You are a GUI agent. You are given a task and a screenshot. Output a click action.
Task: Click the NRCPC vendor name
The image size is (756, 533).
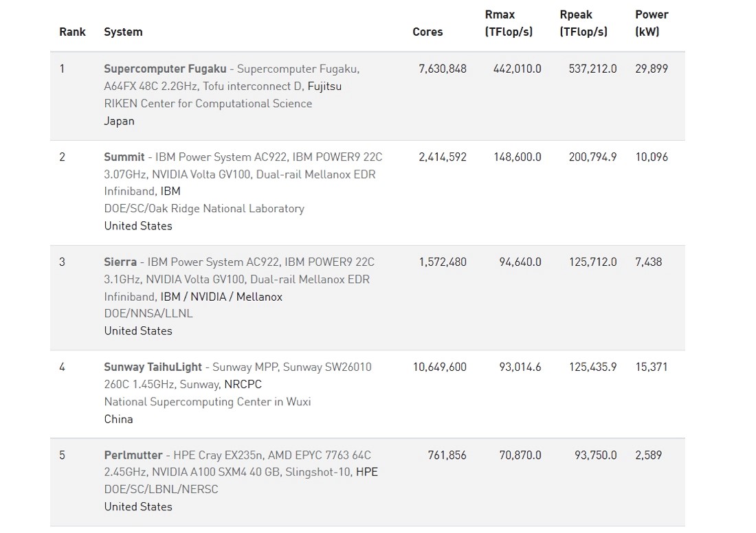243,385
